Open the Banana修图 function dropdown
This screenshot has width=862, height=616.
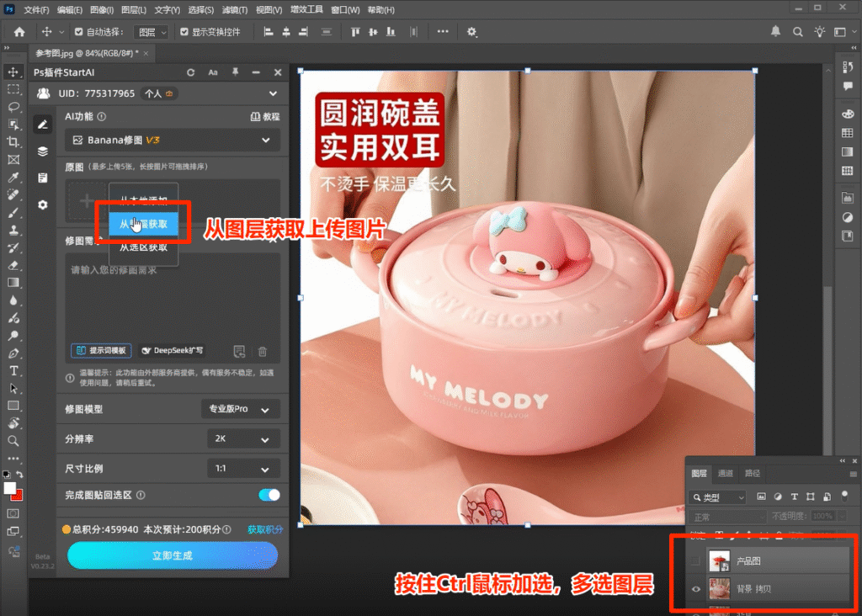click(x=173, y=141)
